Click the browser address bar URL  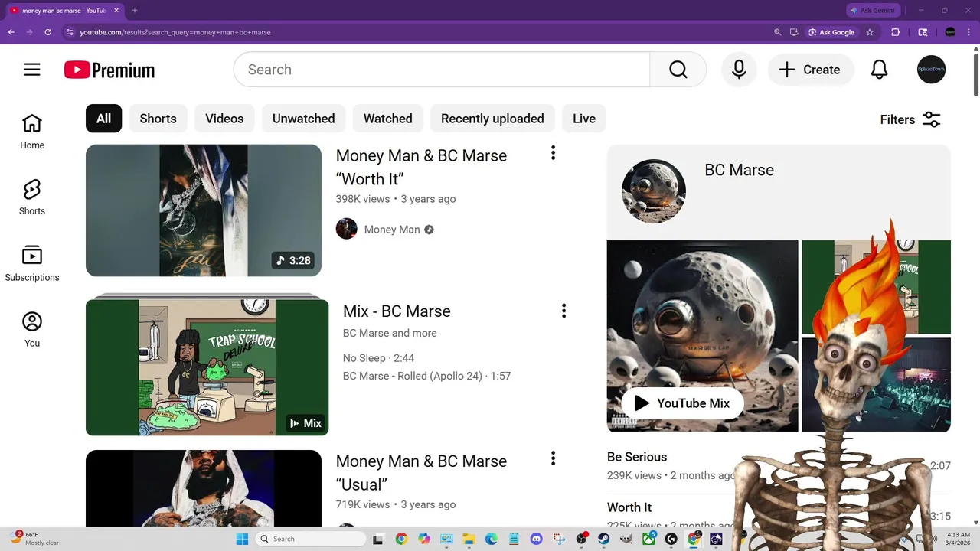(x=175, y=32)
